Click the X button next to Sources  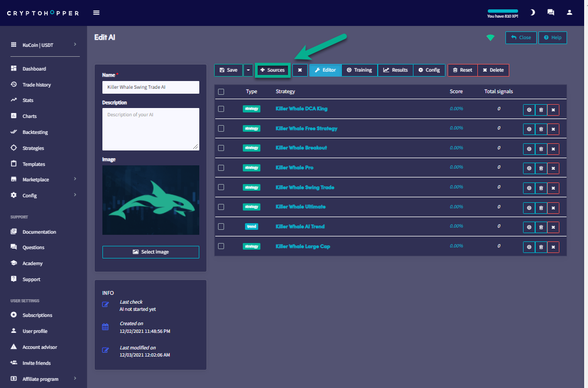(300, 70)
